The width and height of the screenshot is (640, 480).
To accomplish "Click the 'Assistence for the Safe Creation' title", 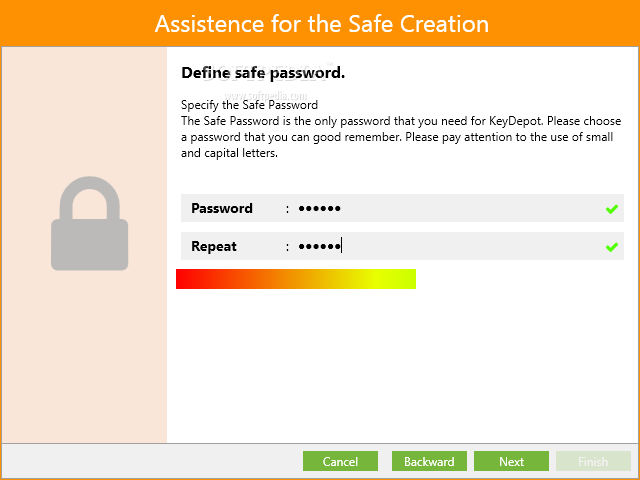I will click(322, 24).
